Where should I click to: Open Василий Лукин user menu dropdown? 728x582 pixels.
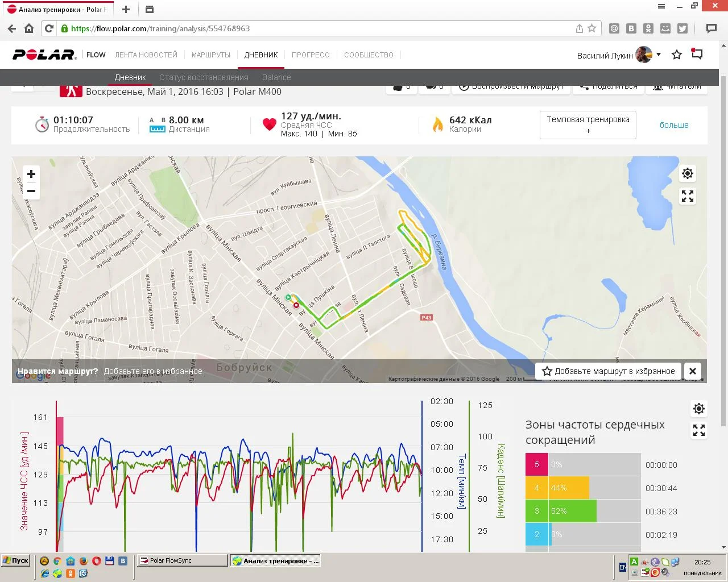point(659,55)
